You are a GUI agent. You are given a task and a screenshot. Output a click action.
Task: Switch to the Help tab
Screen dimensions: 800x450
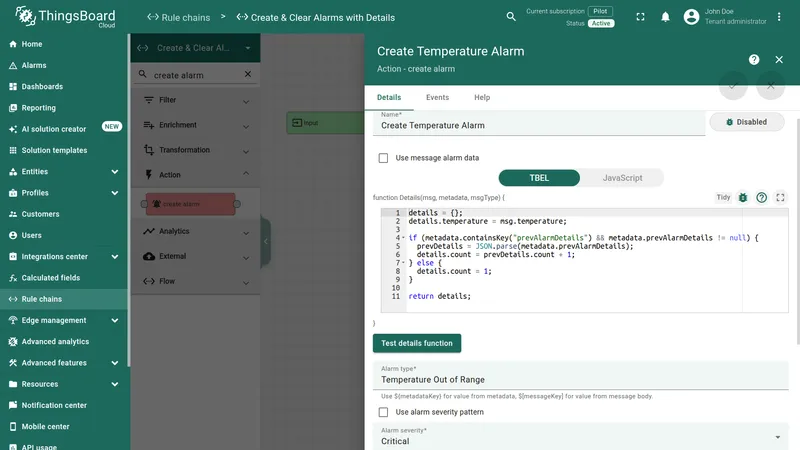coord(482,97)
